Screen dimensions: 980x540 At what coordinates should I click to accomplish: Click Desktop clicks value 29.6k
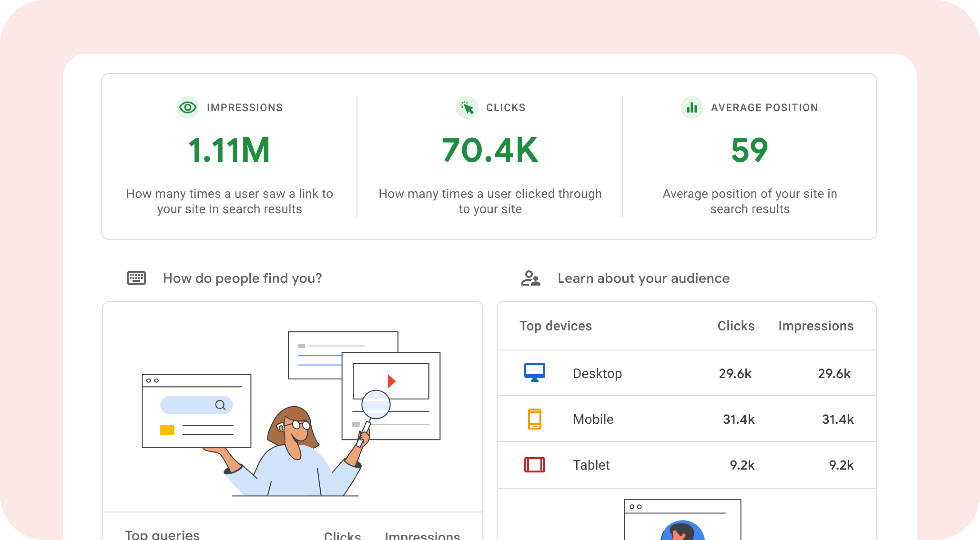tap(735, 373)
